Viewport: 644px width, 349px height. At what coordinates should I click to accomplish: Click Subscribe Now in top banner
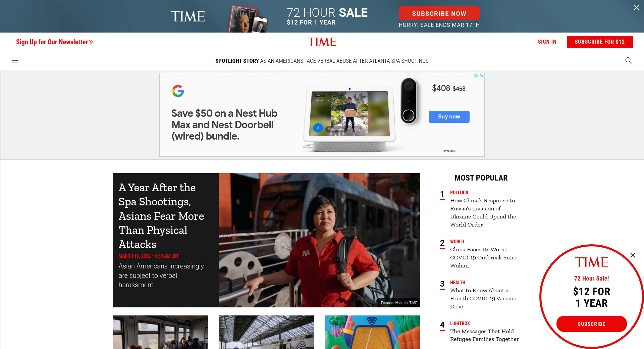point(439,13)
